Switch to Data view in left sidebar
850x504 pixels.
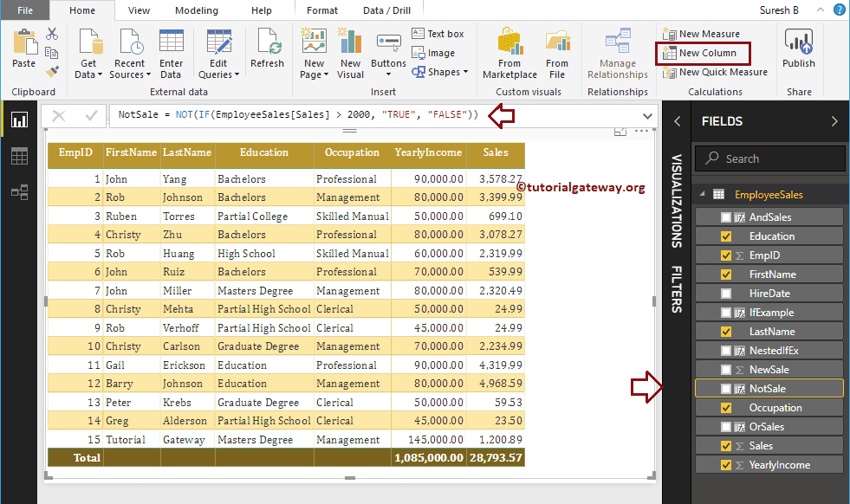19,156
